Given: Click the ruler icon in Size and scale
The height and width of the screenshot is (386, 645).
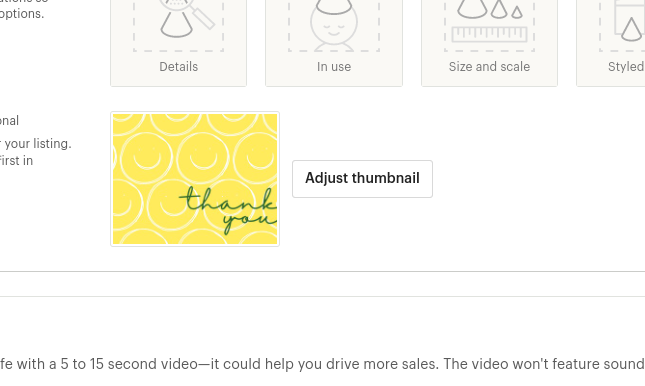Looking at the screenshot, I should click(x=489, y=34).
